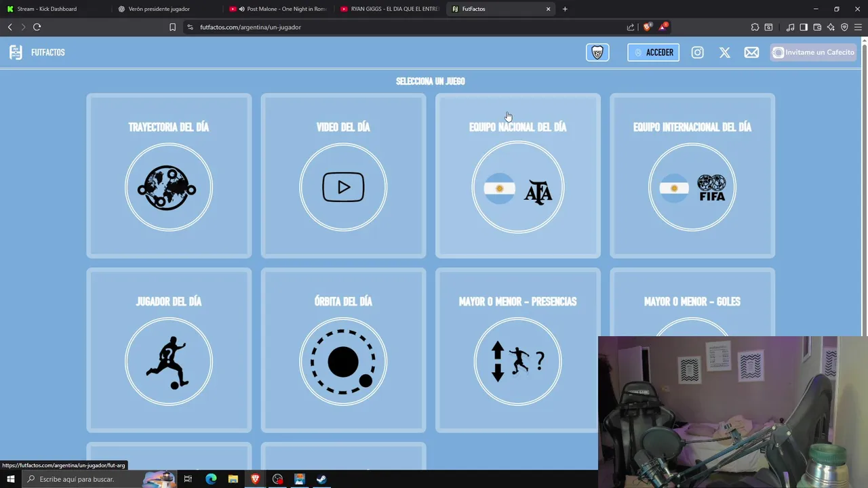The image size is (868, 488).
Task: Click the Trayectoria del día title text
Action: [x=169, y=127]
